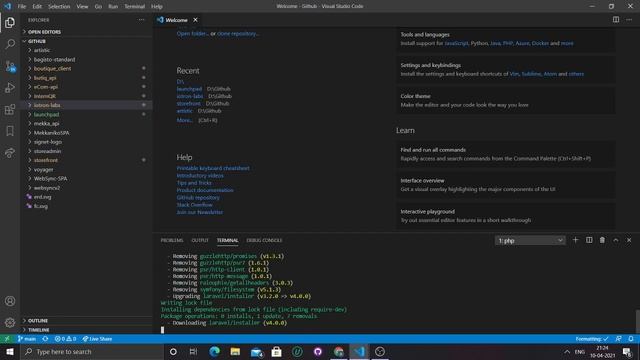
Task: Open the Live Share view in activity bar
Action: point(10,153)
